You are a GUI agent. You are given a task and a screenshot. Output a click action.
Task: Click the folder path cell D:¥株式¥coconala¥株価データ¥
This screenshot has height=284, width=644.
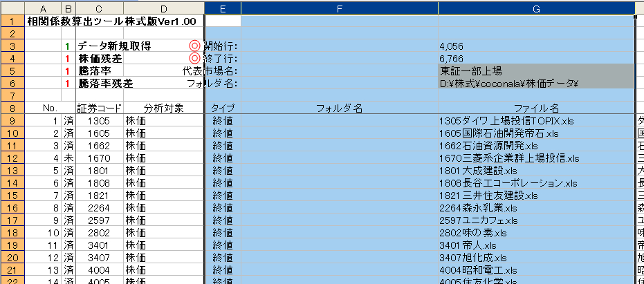(536, 84)
